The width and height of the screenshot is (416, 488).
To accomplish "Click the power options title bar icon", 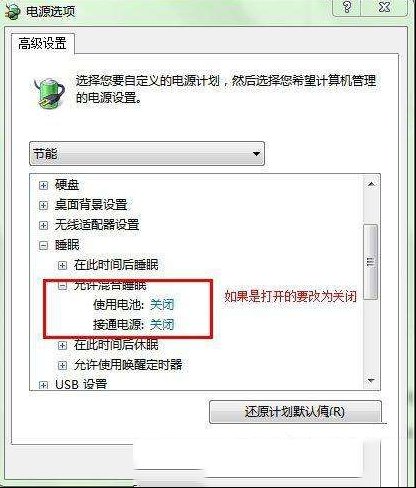I will 13,12.
